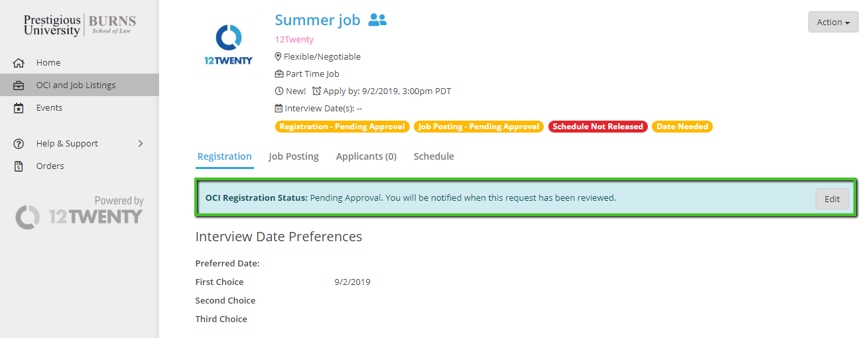Click the red Schedule Not Released badge
Screen dimensions: 868x338
point(597,127)
